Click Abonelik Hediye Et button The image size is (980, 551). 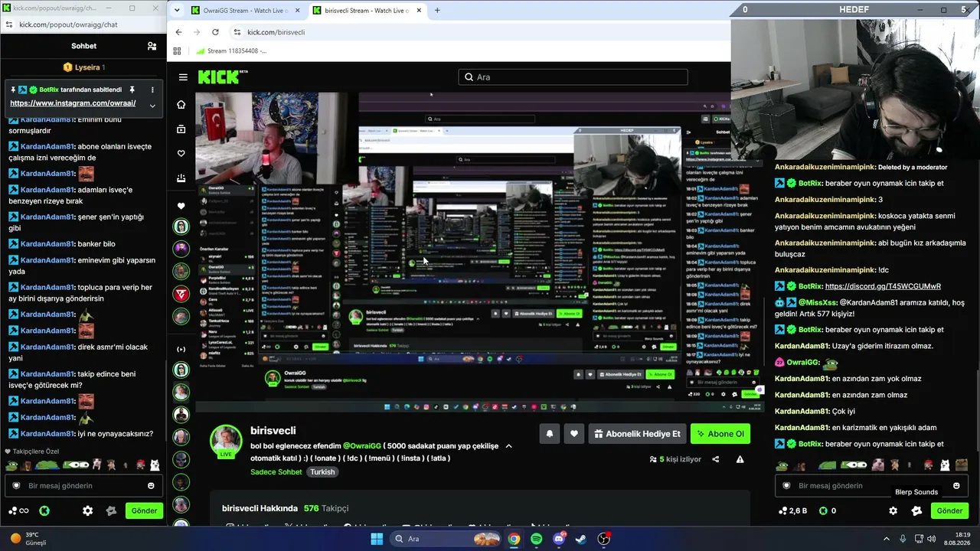pyautogui.click(x=637, y=434)
